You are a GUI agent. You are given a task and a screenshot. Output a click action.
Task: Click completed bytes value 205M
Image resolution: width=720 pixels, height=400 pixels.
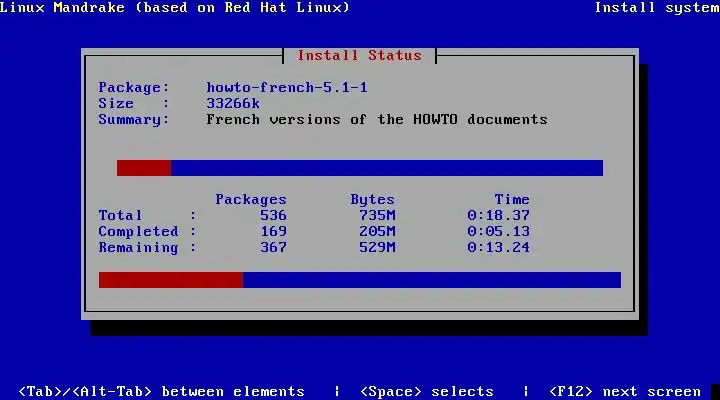coord(377,231)
